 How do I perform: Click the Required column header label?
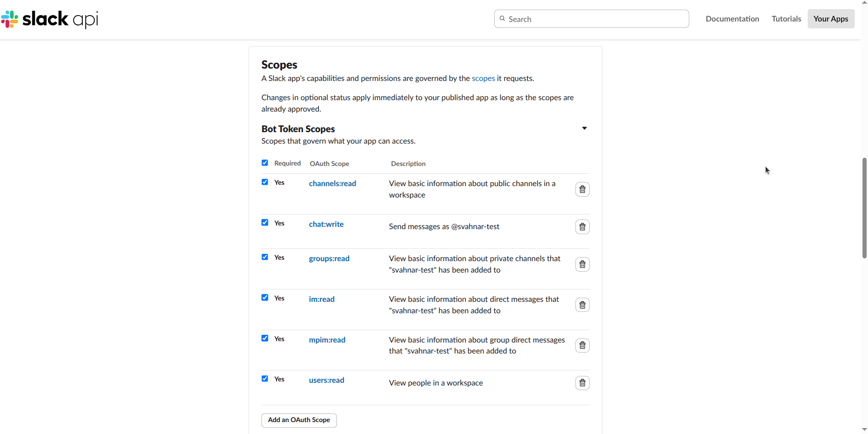tap(288, 163)
